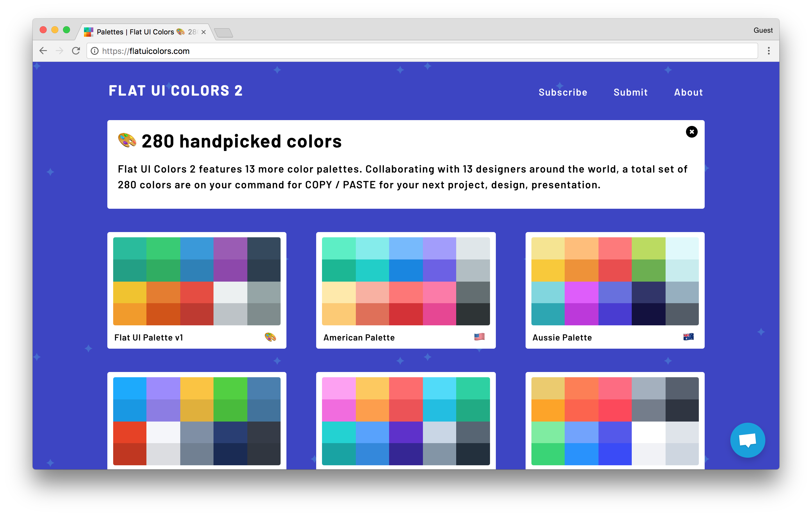Click the Australian flag on Aussie Palette
The height and width of the screenshot is (516, 812).
coord(688,337)
